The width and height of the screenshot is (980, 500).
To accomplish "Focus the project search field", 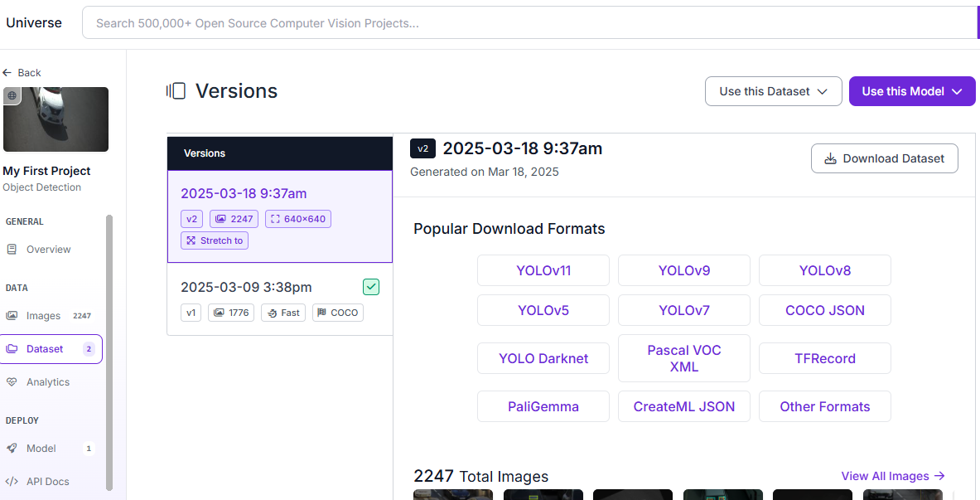I will pos(530,23).
